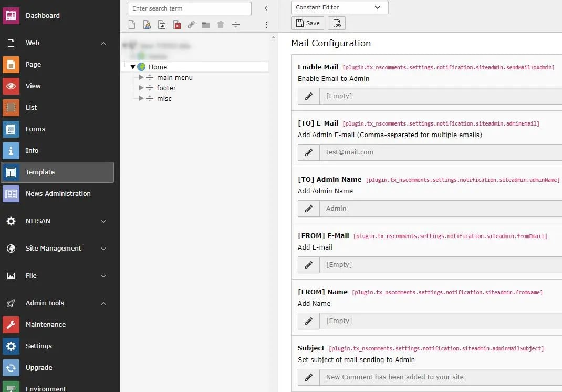Expand the footer tree node
The width and height of the screenshot is (562, 392).
coord(141,88)
